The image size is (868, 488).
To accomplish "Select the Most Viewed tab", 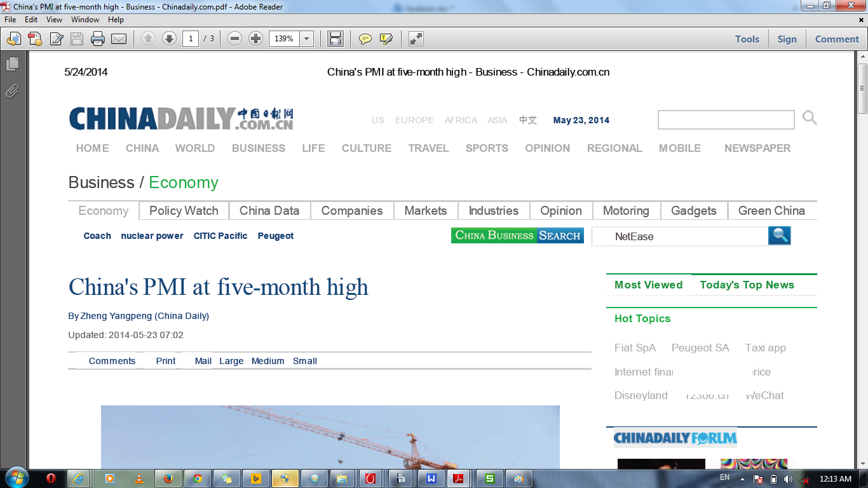I will point(649,285).
